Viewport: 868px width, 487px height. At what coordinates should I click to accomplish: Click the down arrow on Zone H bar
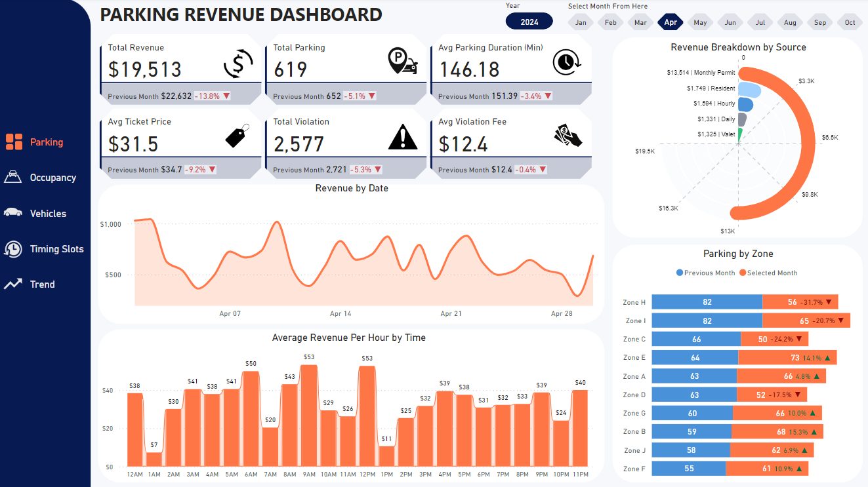click(x=829, y=302)
